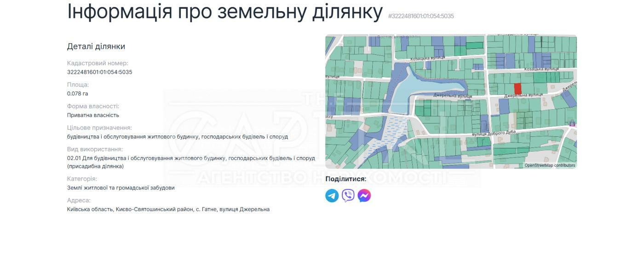Image resolution: width=644 pixels, height=276 pixels.
Task: Click the ownership value Приватна власність
Action: [93, 115]
